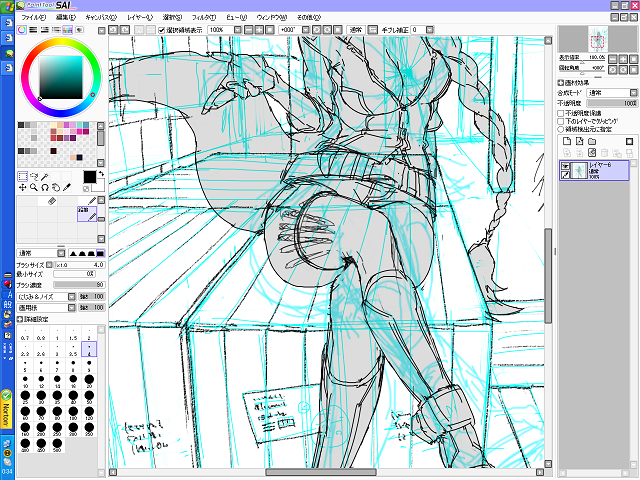
Task: Toggle scratchpad panel display
Action: click(x=79, y=30)
